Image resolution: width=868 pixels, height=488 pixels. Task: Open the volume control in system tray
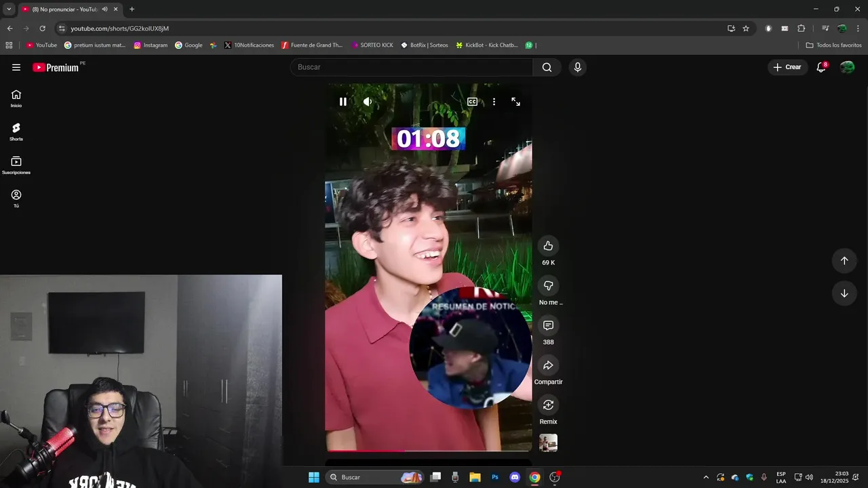click(x=809, y=477)
